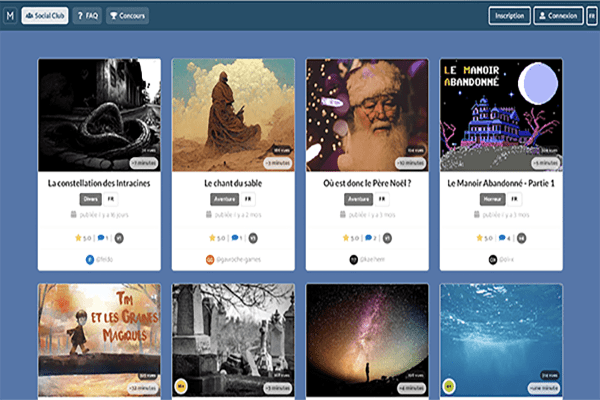
Task: Open the graveyard story cover image
Action: (233, 340)
